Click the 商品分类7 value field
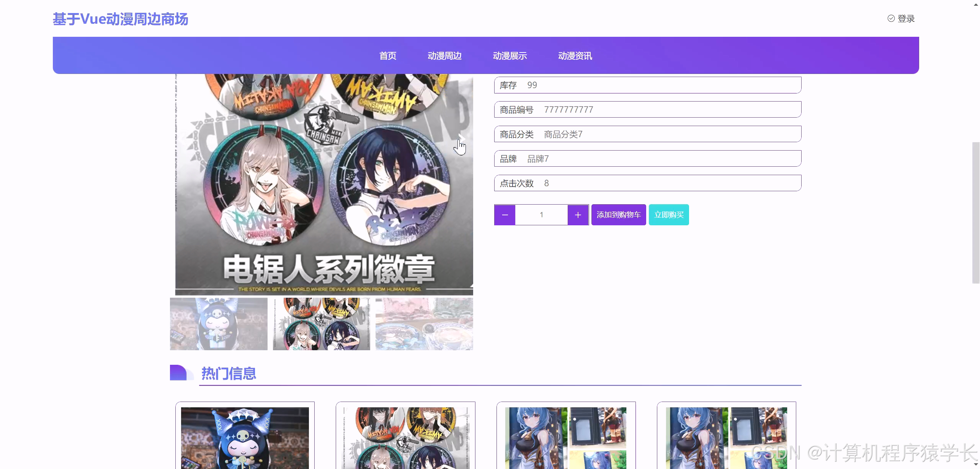This screenshot has height=469, width=980. [x=648, y=134]
